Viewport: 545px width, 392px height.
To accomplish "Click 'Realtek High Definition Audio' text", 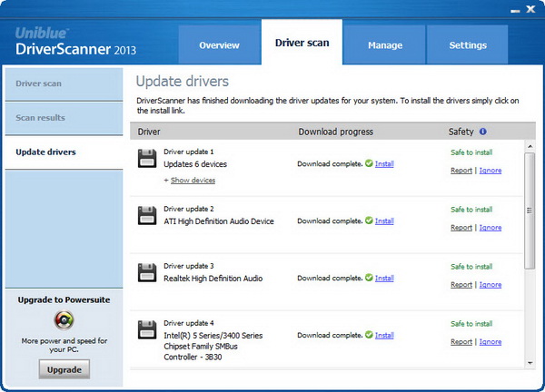I will [x=213, y=279].
